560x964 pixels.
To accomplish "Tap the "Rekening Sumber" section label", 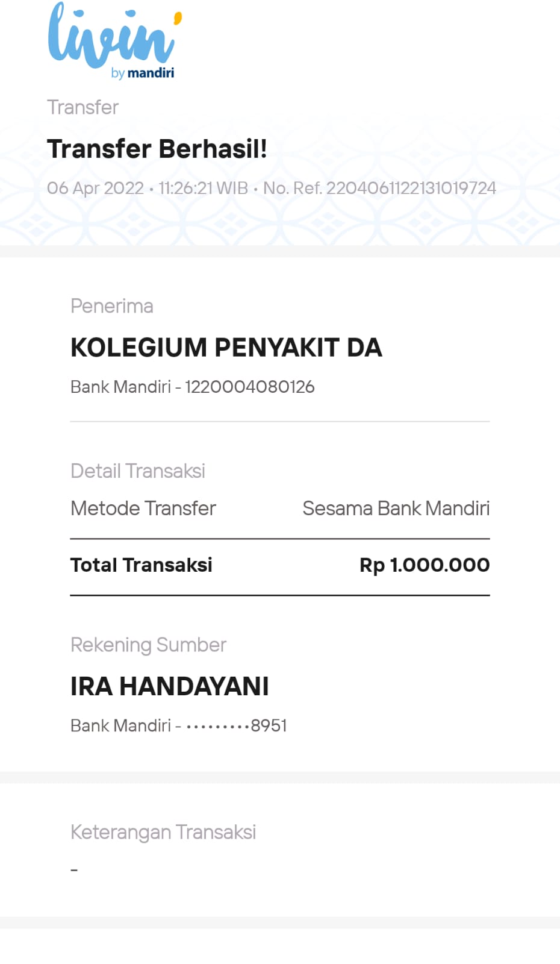I will [149, 645].
